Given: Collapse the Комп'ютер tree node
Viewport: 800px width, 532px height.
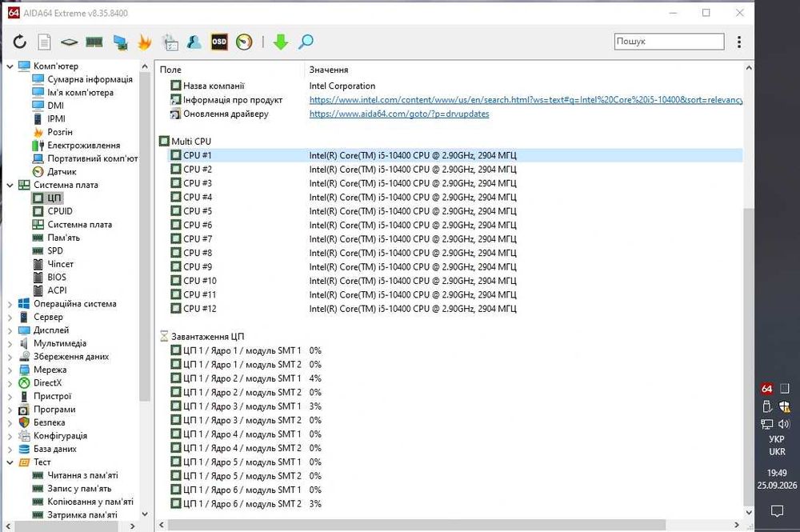Looking at the screenshot, I should pyautogui.click(x=10, y=66).
